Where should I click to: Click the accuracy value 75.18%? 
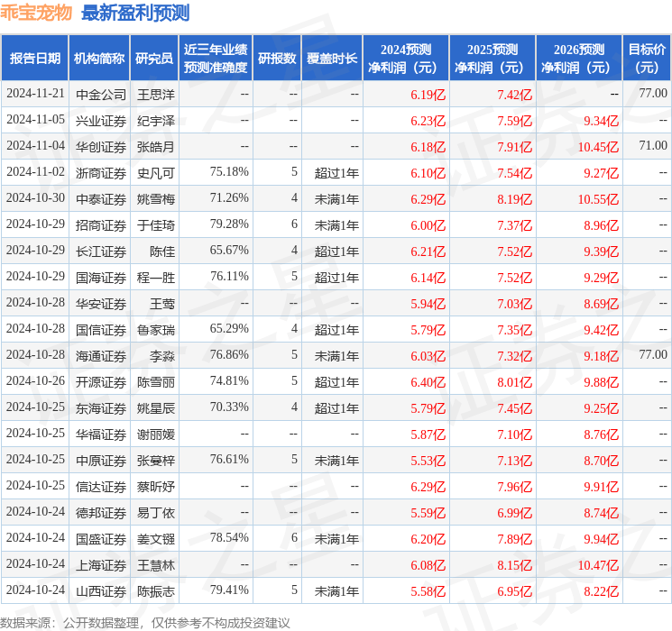(229, 171)
